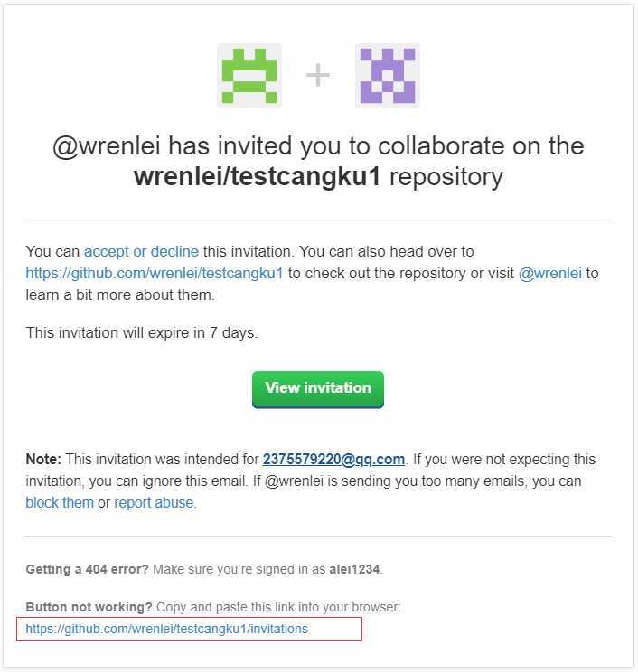Image resolution: width=638 pixels, height=672 pixels.
Task: Click the 'Button not working?' text
Action: [89, 607]
